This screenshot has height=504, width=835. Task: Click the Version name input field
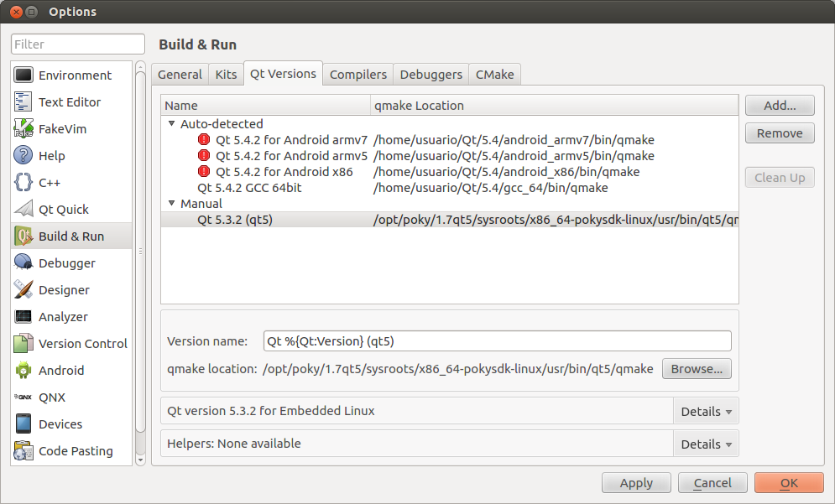497,341
